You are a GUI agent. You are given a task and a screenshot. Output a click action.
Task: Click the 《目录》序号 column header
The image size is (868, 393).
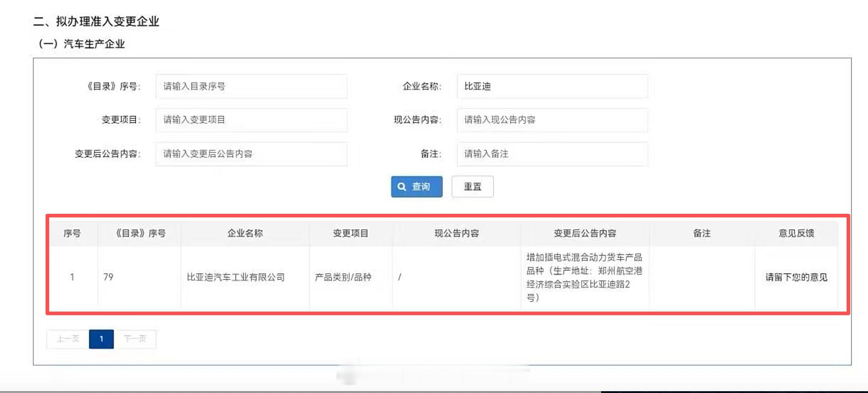pyautogui.click(x=139, y=233)
